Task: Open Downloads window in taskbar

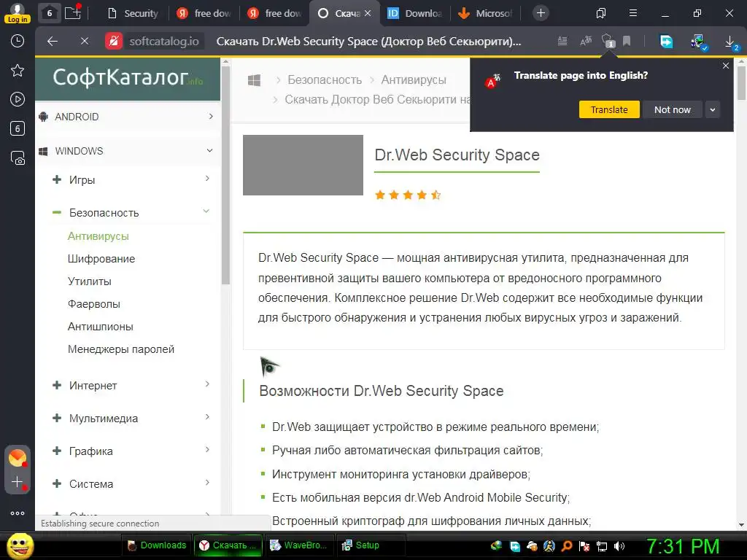Action: 157,545
